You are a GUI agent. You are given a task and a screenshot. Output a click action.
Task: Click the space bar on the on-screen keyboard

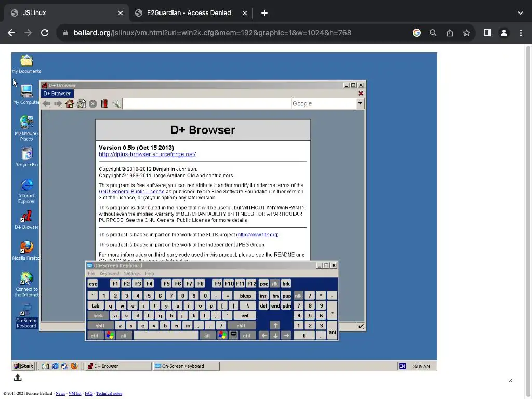click(x=166, y=336)
